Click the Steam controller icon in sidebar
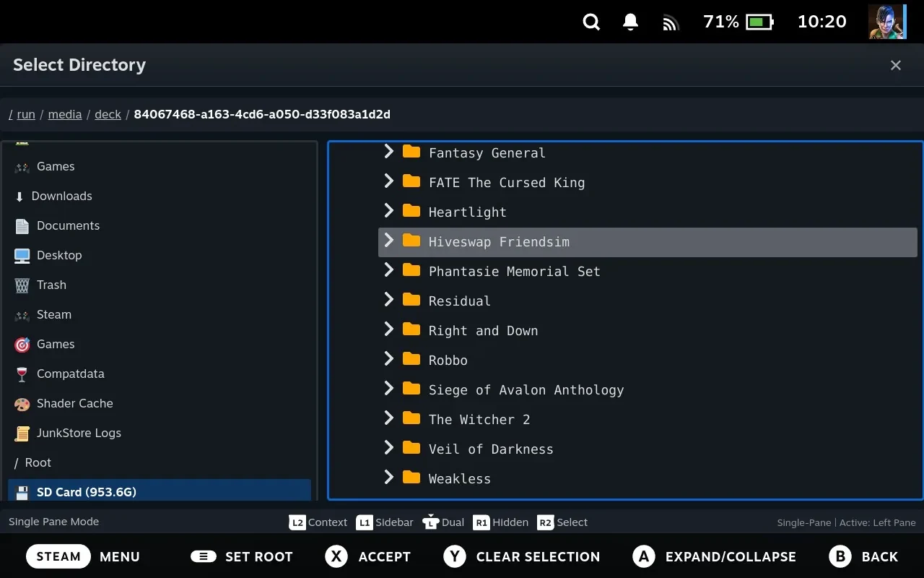 (x=22, y=315)
